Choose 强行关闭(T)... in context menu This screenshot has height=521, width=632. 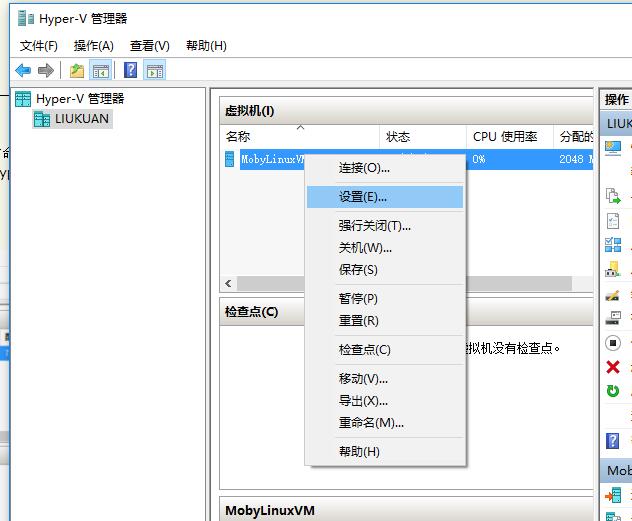point(385,226)
